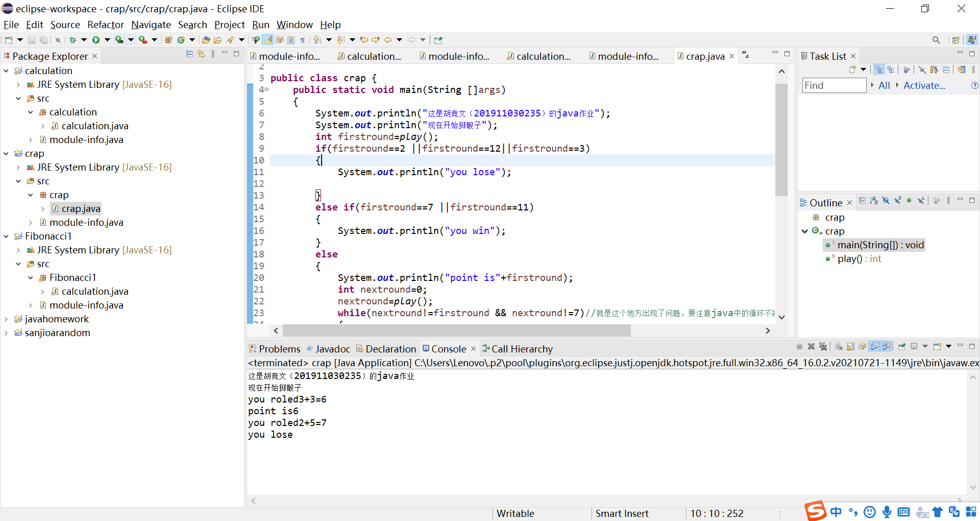Click the New Task icon in Task List

tap(852, 70)
